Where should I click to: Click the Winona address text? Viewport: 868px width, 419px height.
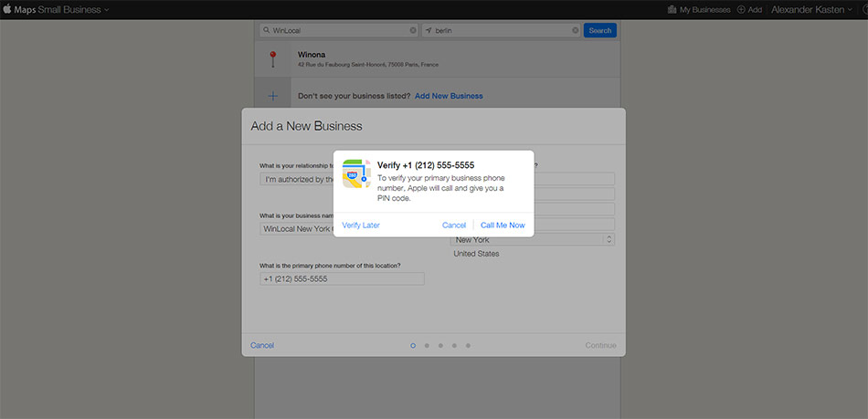(x=368, y=65)
